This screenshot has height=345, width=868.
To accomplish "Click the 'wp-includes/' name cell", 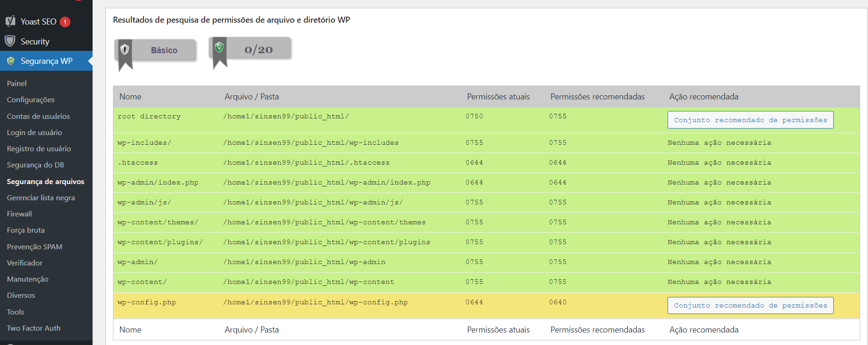I will tap(144, 142).
